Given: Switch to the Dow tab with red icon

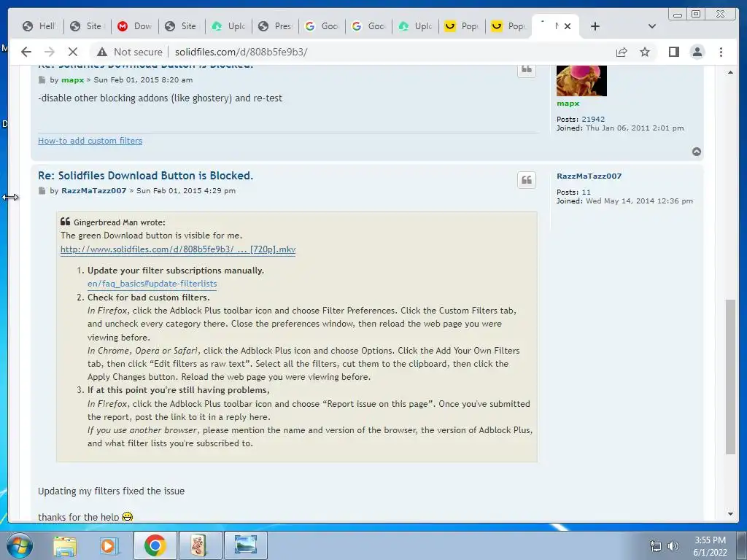Looking at the screenshot, I should (135, 26).
